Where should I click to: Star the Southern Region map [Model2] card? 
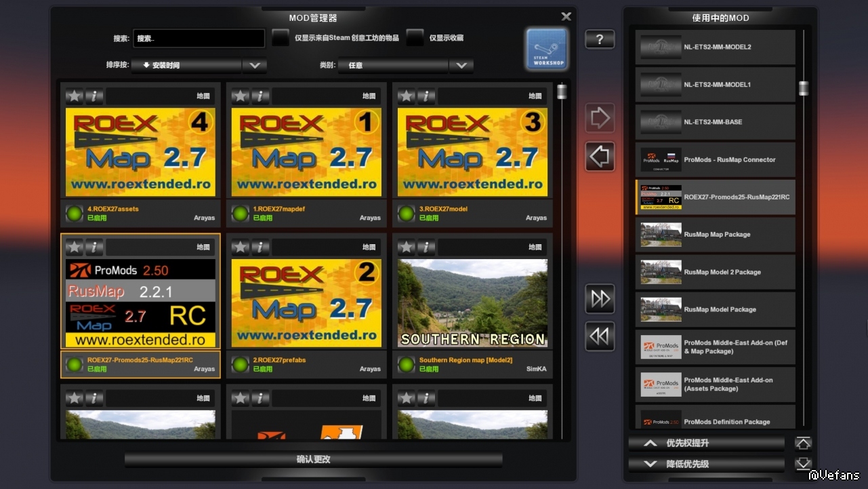(407, 248)
